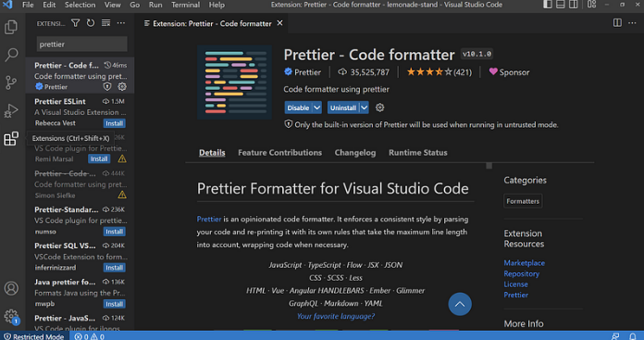Click the status bar feedback icon
This screenshot has height=340, width=644.
point(615,336)
